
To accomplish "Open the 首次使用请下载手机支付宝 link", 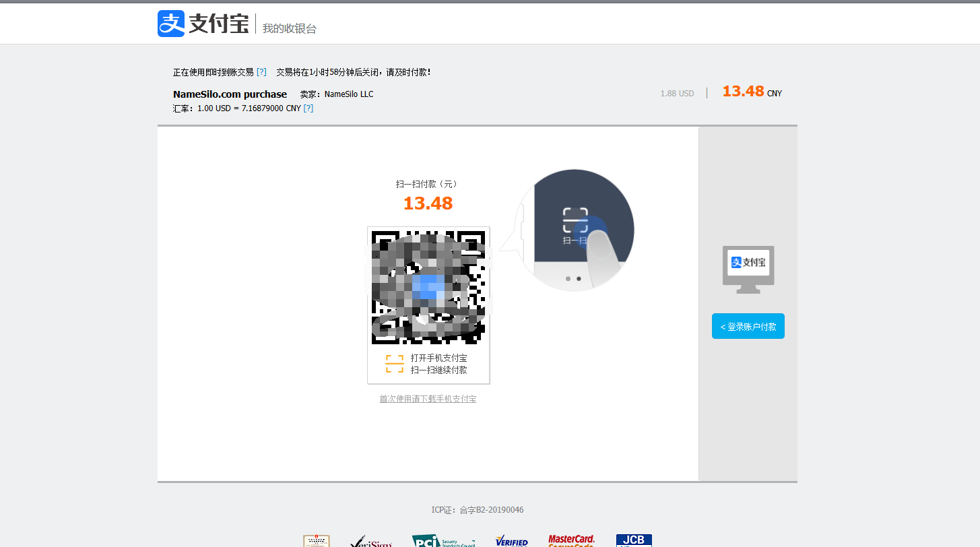I will pyautogui.click(x=428, y=399).
